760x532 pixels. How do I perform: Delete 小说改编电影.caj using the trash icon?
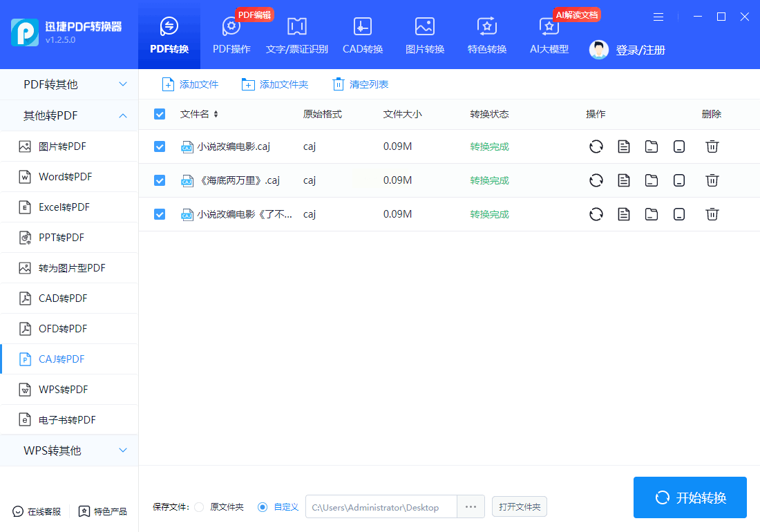pyautogui.click(x=712, y=146)
